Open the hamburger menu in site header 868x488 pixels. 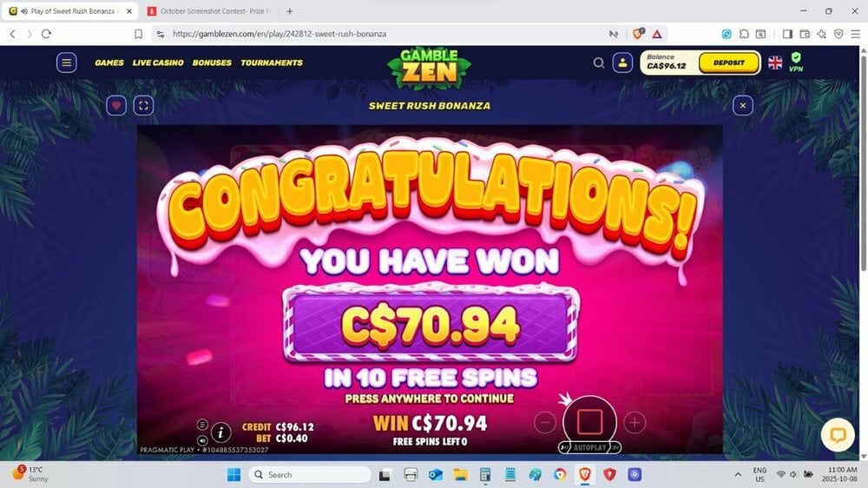[67, 63]
